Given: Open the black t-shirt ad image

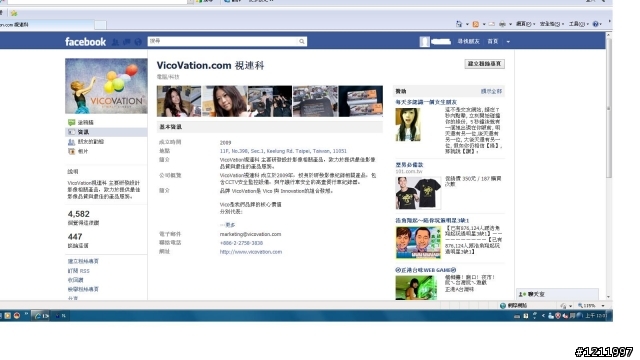Looking at the screenshot, I should pos(418,192).
